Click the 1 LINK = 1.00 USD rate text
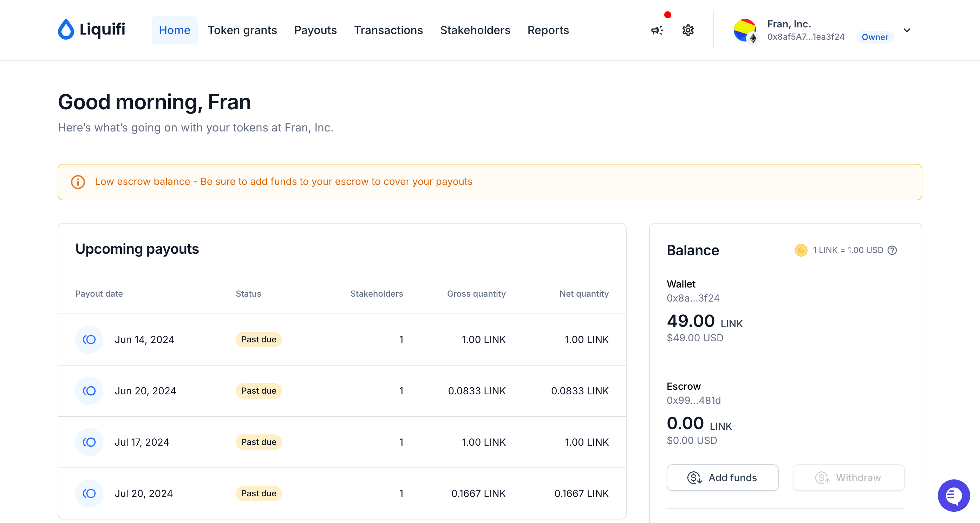The height and width of the screenshot is (523, 980). (x=848, y=250)
